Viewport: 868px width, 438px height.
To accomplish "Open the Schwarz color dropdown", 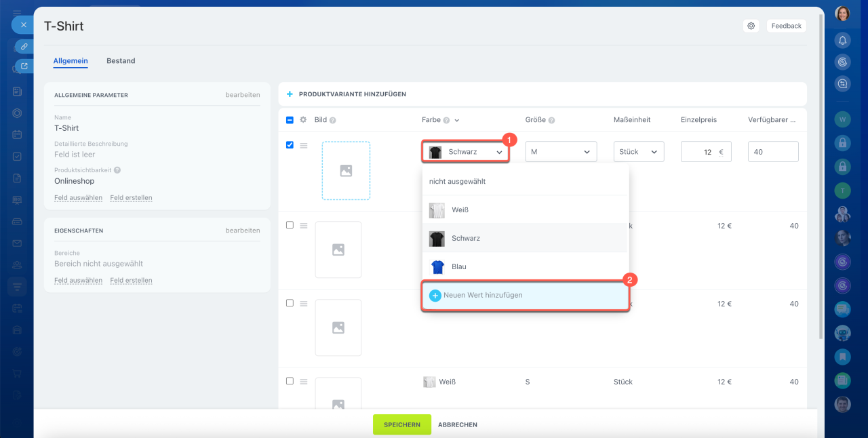I will pyautogui.click(x=465, y=152).
